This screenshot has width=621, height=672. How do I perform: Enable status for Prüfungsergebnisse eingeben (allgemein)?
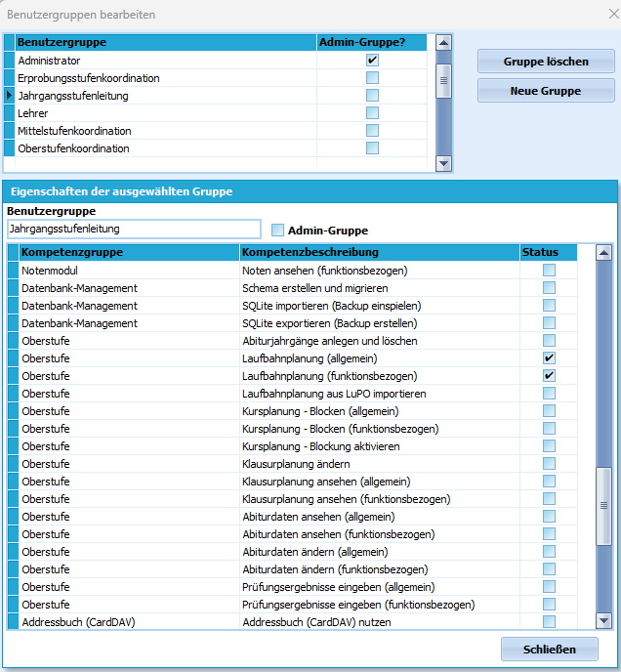coord(549,586)
